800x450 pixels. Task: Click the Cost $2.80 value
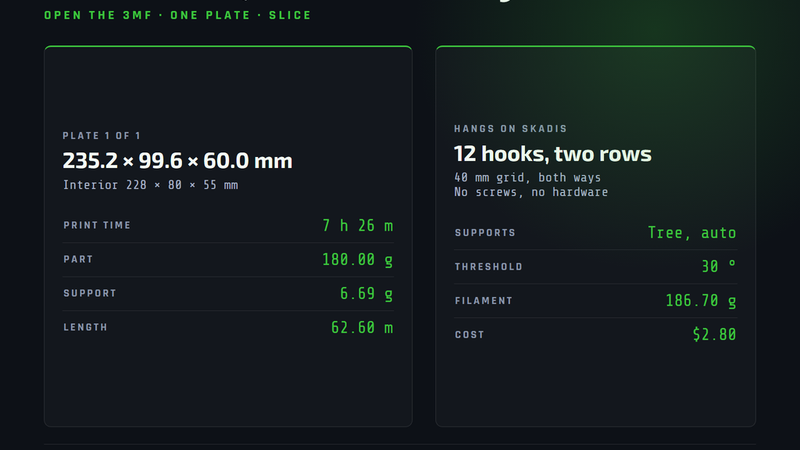pos(714,335)
